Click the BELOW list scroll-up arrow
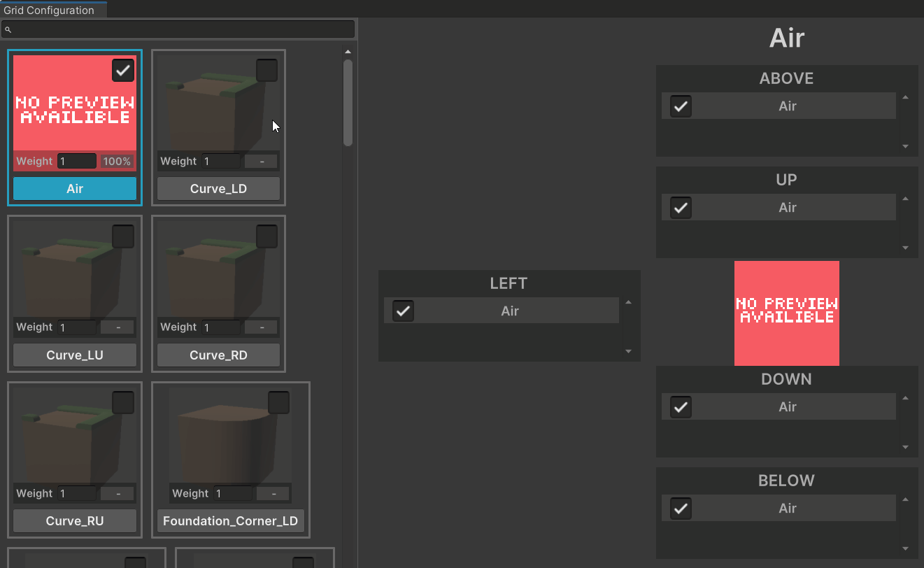This screenshot has height=568, width=924. [x=906, y=500]
